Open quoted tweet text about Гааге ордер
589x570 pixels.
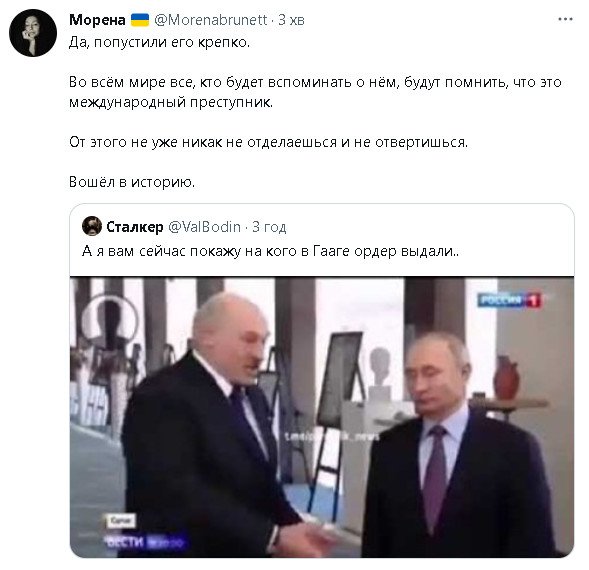[270, 251]
